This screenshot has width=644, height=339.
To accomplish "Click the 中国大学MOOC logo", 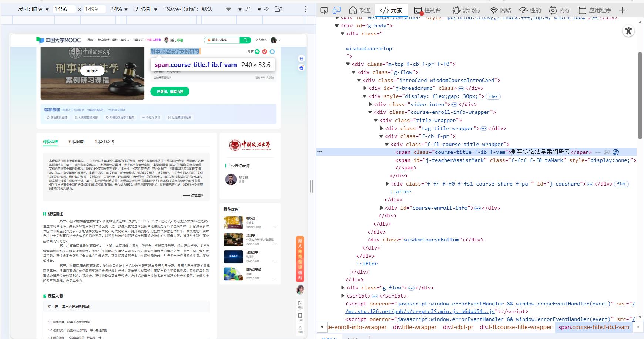I will tap(58, 40).
